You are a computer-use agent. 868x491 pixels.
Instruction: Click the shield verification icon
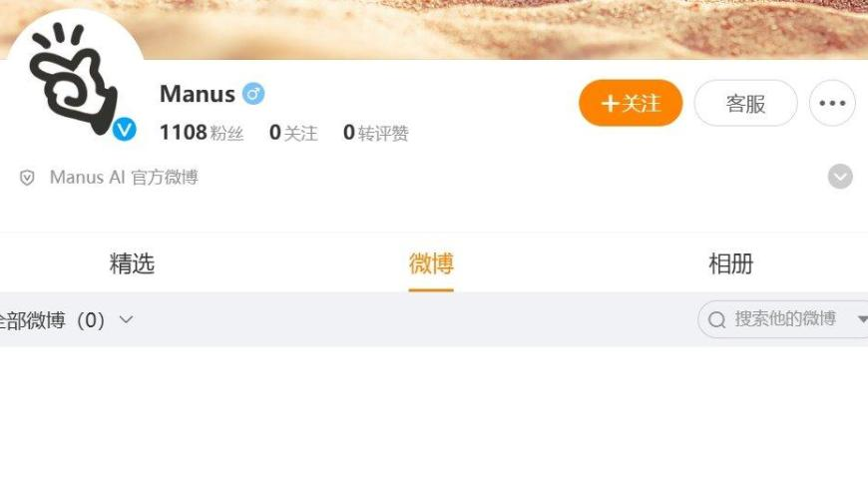coord(27,178)
